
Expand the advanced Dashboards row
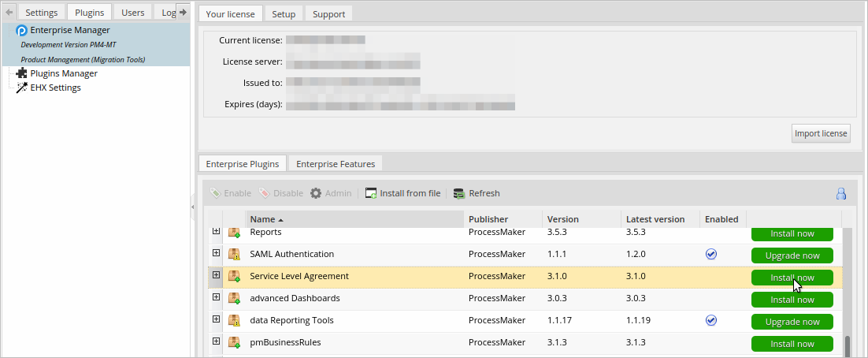(217, 297)
